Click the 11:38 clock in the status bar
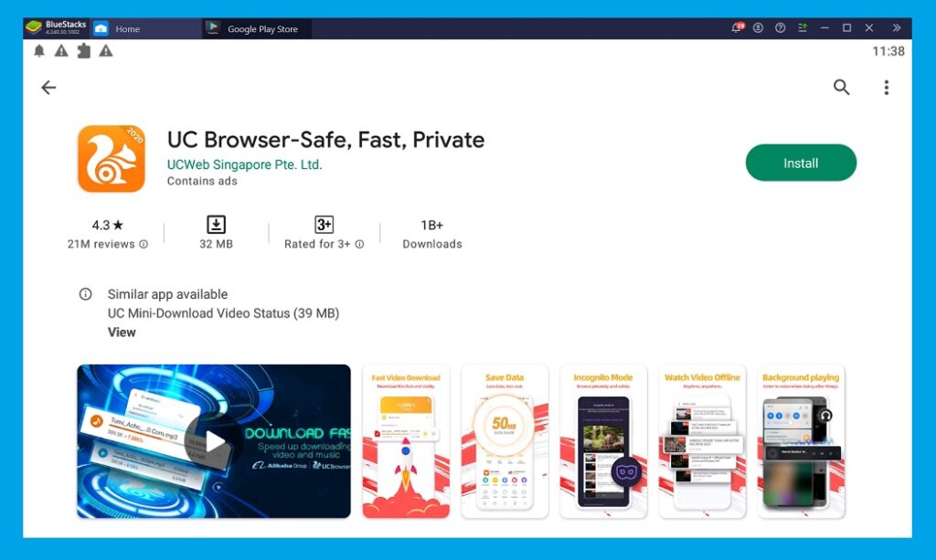Viewport: 936px width, 560px height. point(888,51)
